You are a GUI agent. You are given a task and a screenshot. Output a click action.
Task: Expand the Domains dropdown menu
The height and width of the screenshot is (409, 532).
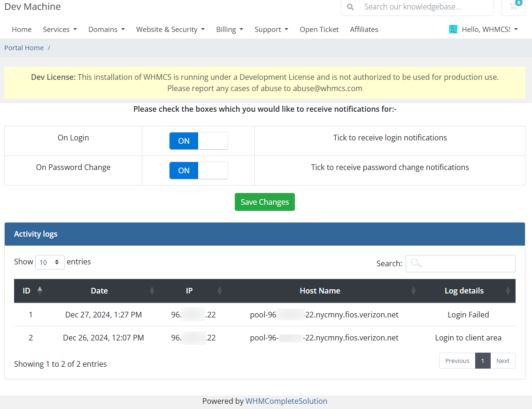click(x=107, y=30)
